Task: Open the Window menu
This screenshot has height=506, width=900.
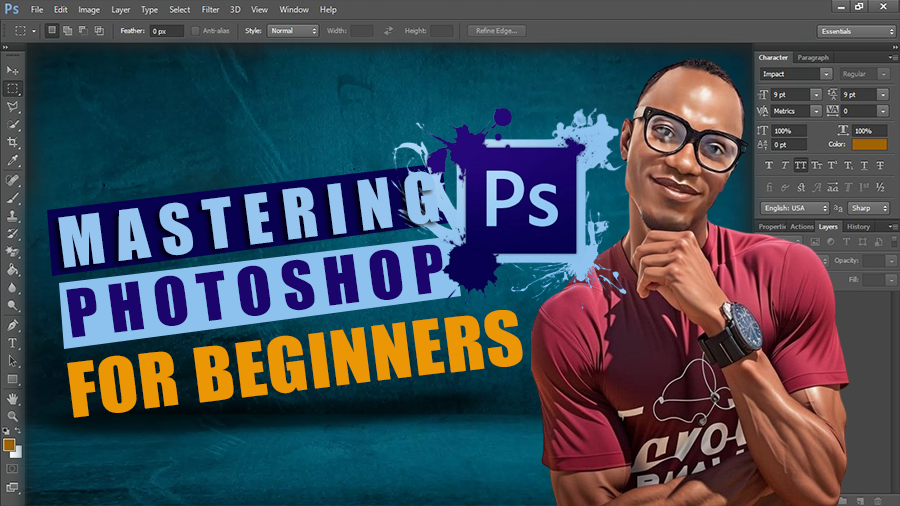Action: [294, 10]
